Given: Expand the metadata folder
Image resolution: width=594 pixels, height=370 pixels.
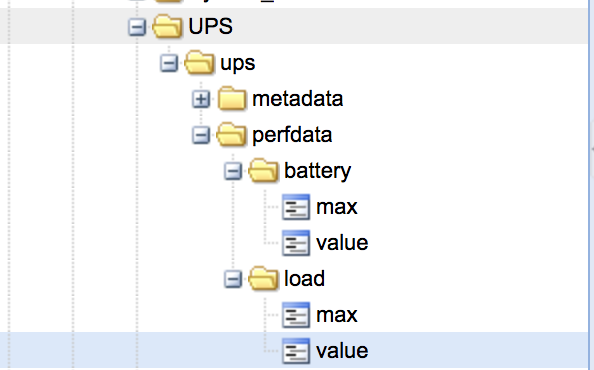Looking at the screenshot, I should tap(201, 99).
